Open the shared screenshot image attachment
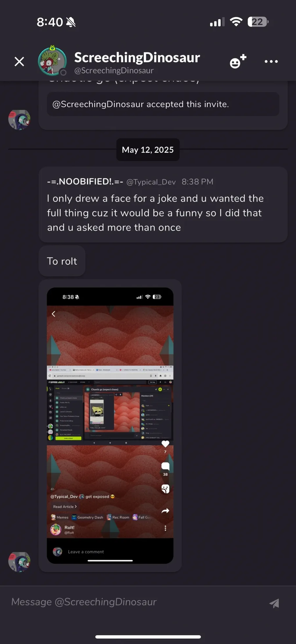Image resolution: width=296 pixels, height=644 pixels. 110,425
